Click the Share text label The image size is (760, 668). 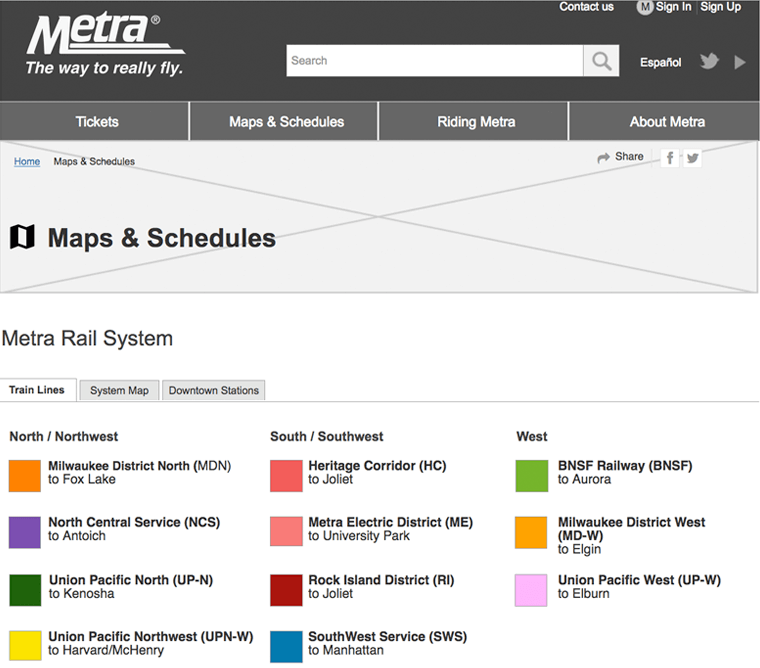point(629,157)
